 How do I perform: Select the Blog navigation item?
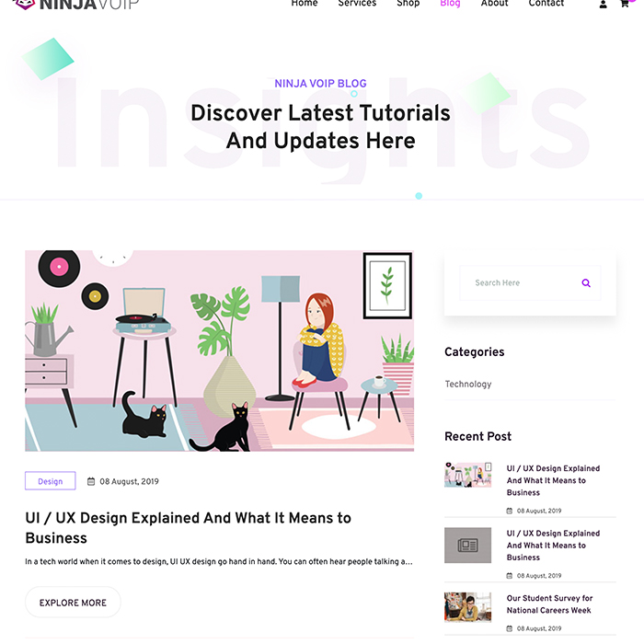(x=450, y=4)
